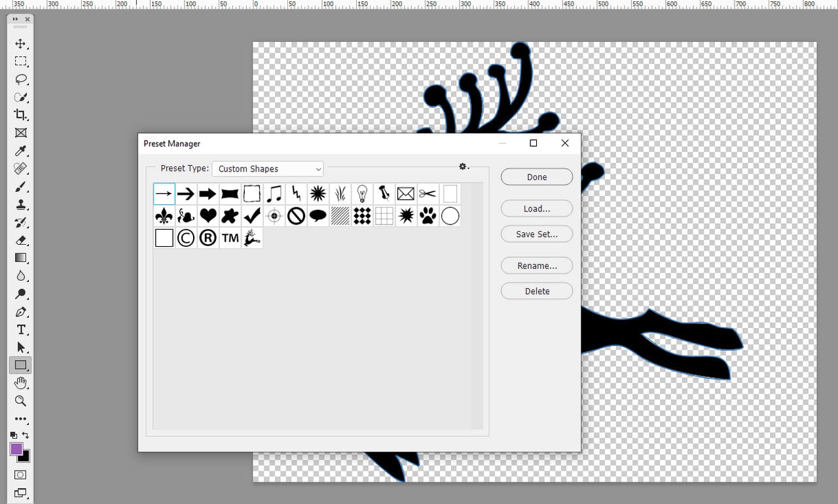Select the Move tool
The height and width of the screenshot is (504, 838).
pyautogui.click(x=21, y=44)
